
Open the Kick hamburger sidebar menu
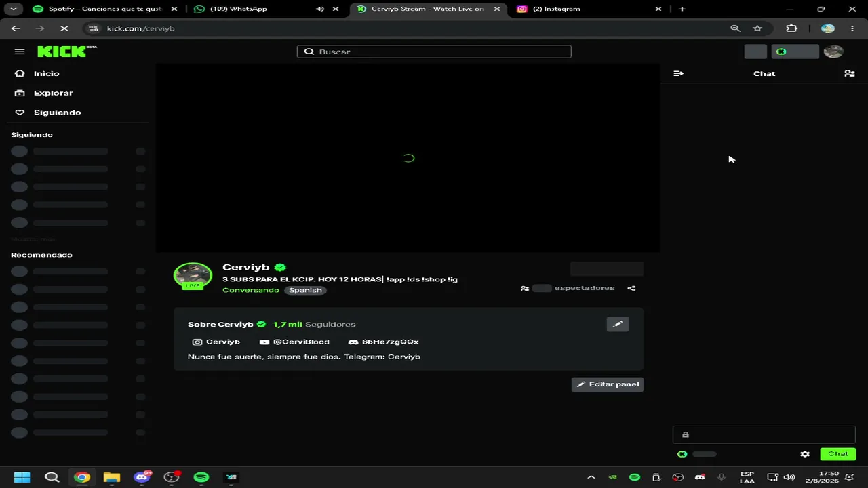[20, 52]
